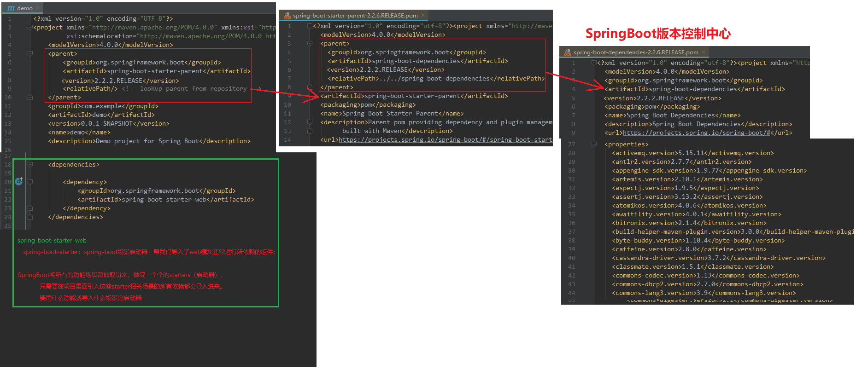Click the commons-lang3.version 3.9 property line
This screenshot has height=370, width=868.
click(x=704, y=293)
